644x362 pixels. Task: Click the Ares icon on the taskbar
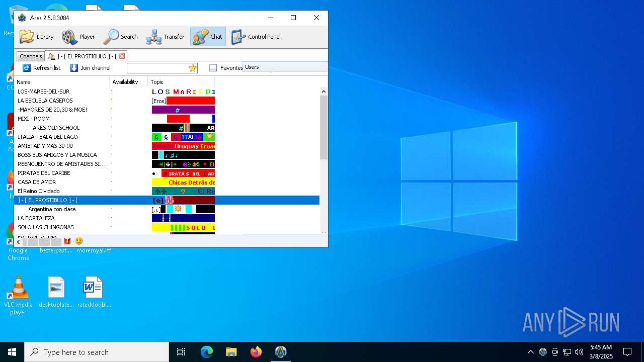tap(281, 352)
